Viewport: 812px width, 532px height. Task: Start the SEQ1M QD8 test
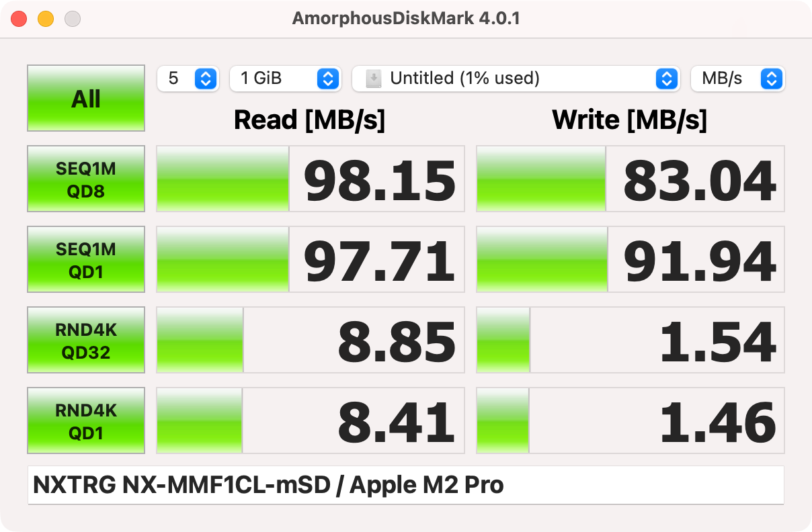(86, 179)
